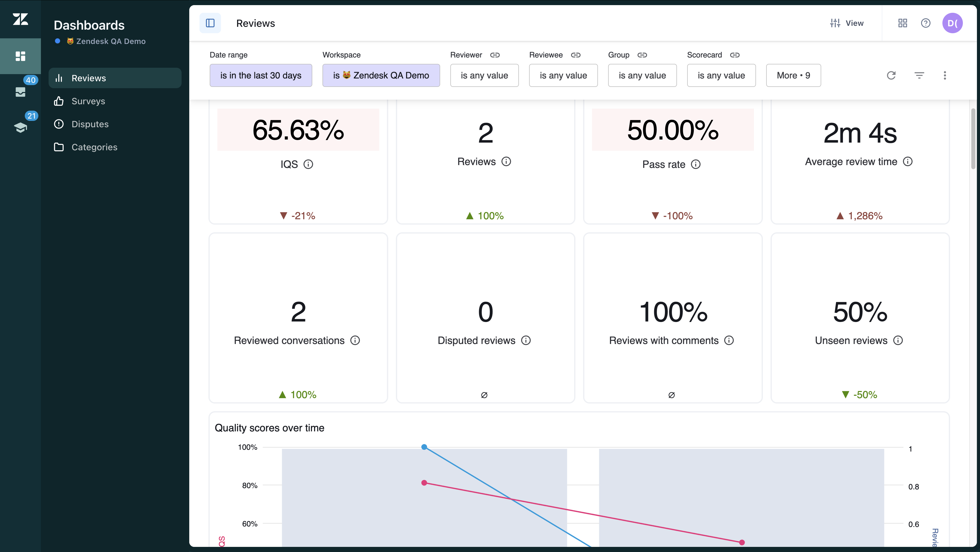Open the Categories dashboard

(x=115, y=147)
